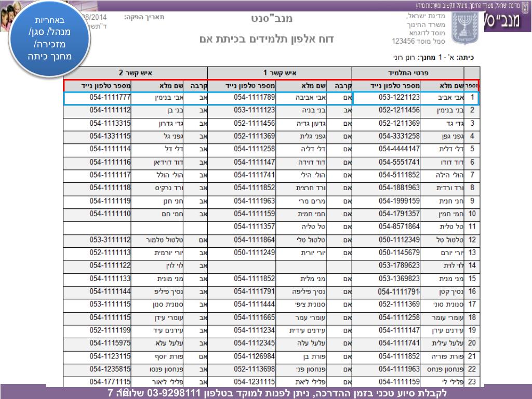Select contact name נסיך פיליפ
Image resolution: width=532 pixels, height=399 pixels.
pos(169,292)
